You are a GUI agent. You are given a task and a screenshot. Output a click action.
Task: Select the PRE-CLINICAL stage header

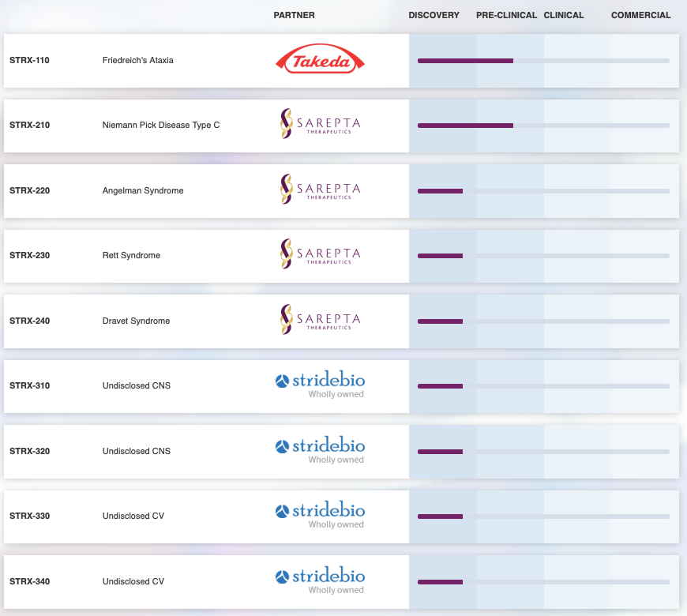coord(506,15)
